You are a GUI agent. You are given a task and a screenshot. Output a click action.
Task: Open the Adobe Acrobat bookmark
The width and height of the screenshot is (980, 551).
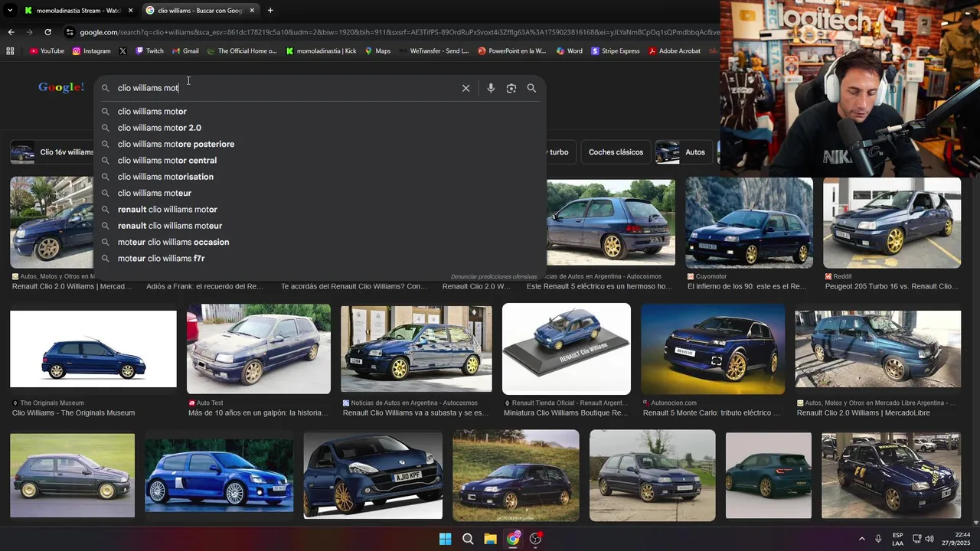coord(675,51)
